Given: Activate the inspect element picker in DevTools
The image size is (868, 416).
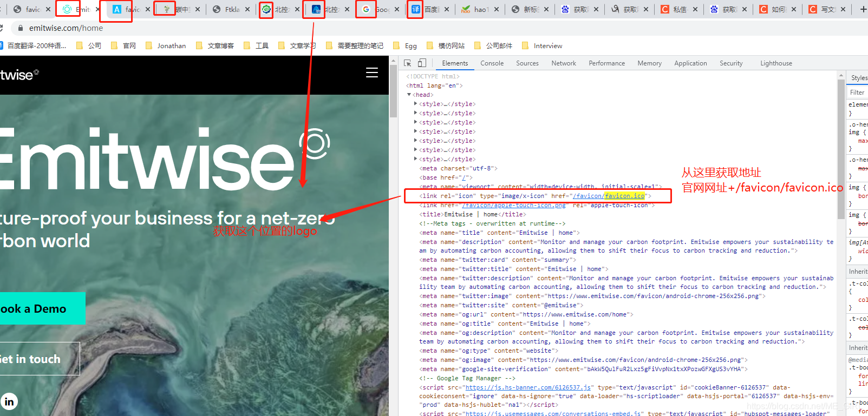Looking at the screenshot, I should [x=408, y=63].
